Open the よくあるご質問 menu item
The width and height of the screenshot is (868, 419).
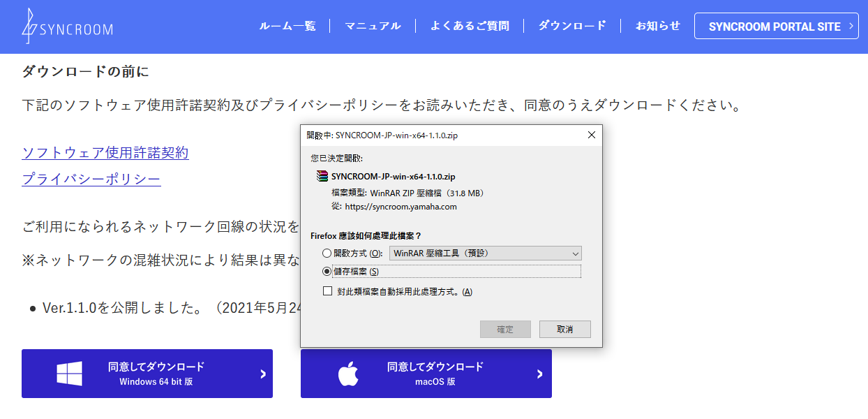click(470, 26)
